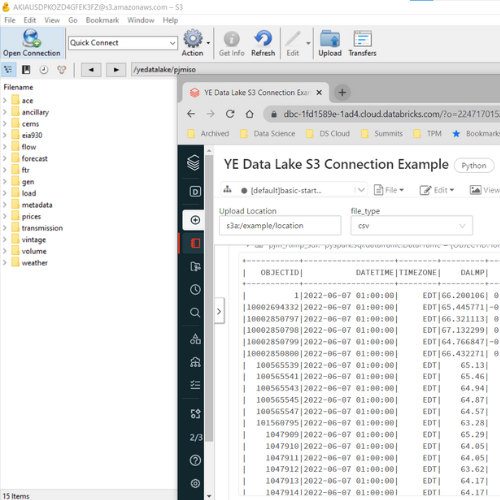Open the Quick Connect dropdown
Viewport: 500px width, 500px height.
(x=172, y=43)
